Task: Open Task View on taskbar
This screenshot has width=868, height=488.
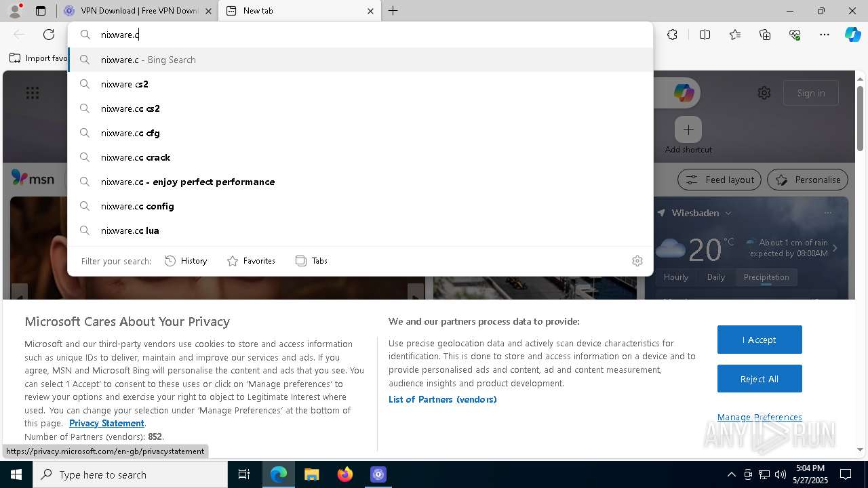Action: [x=244, y=474]
